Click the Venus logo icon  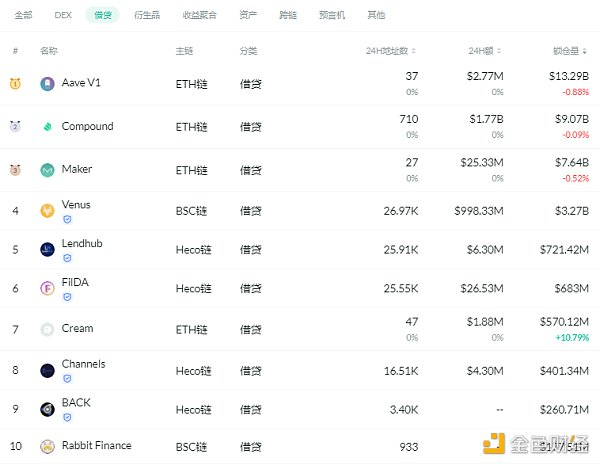(47, 211)
